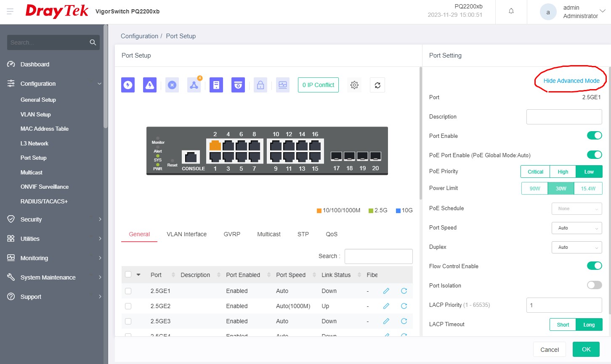Open the Duplex dropdown

click(x=576, y=247)
